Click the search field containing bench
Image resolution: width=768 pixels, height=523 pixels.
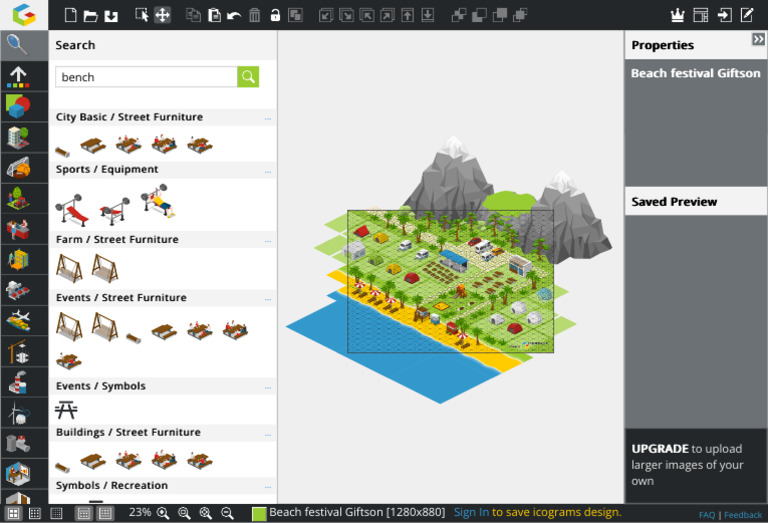pyautogui.click(x=146, y=77)
